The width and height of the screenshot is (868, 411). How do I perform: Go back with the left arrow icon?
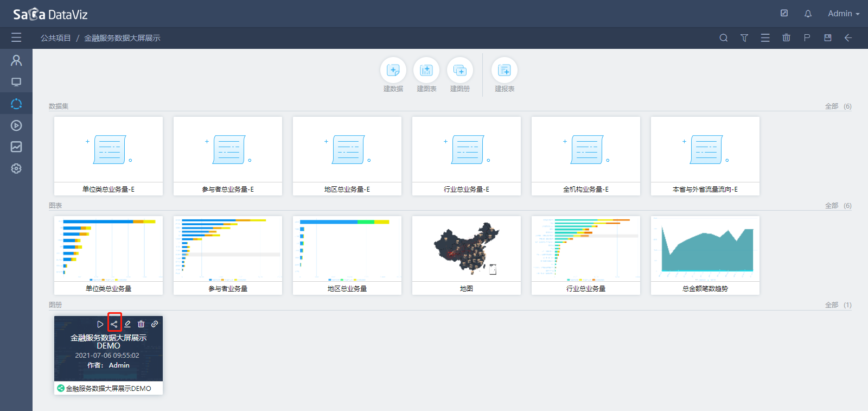click(848, 37)
